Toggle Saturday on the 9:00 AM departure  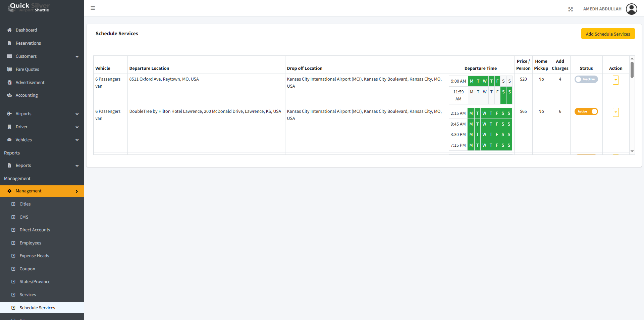point(503,81)
